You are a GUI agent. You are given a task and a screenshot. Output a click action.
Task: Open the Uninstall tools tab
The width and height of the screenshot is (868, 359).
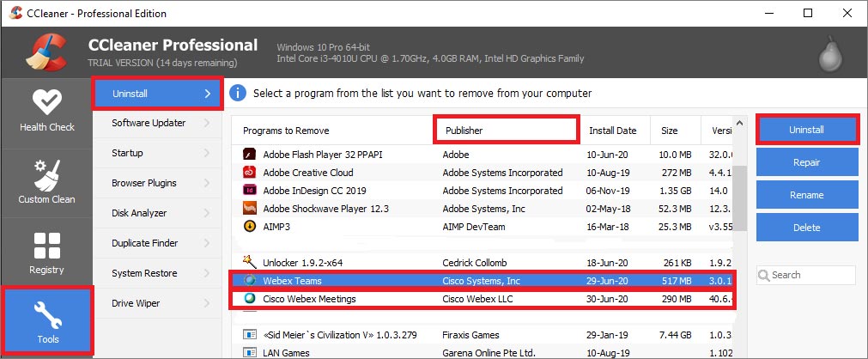(x=158, y=94)
